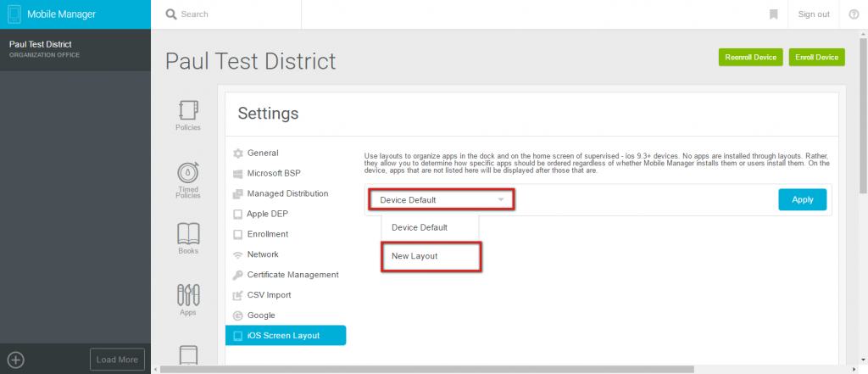Click the key icon for Certificate Management
The image size is (868, 374).
pyautogui.click(x=238, y=275)
